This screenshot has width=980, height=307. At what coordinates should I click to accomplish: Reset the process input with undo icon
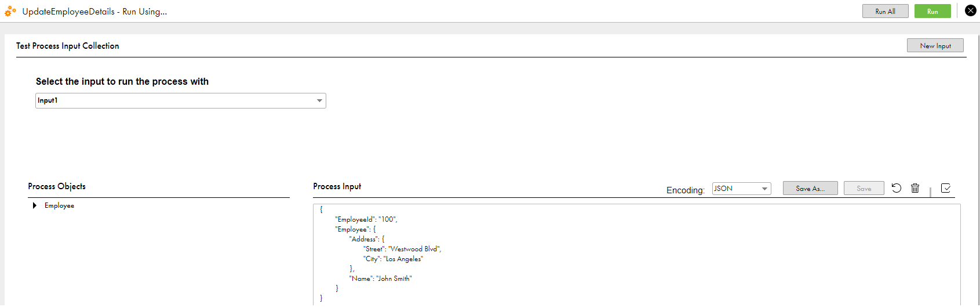click(x=896, y=187)
